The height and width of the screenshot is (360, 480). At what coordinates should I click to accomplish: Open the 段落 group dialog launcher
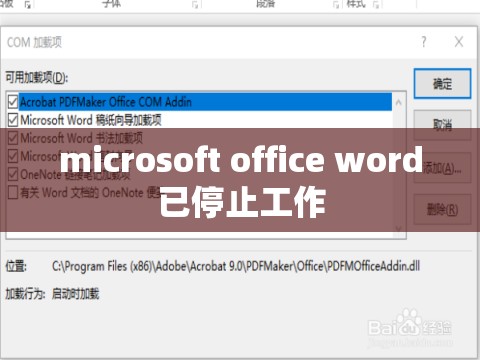pyautogui.click(x=335, y=5)
